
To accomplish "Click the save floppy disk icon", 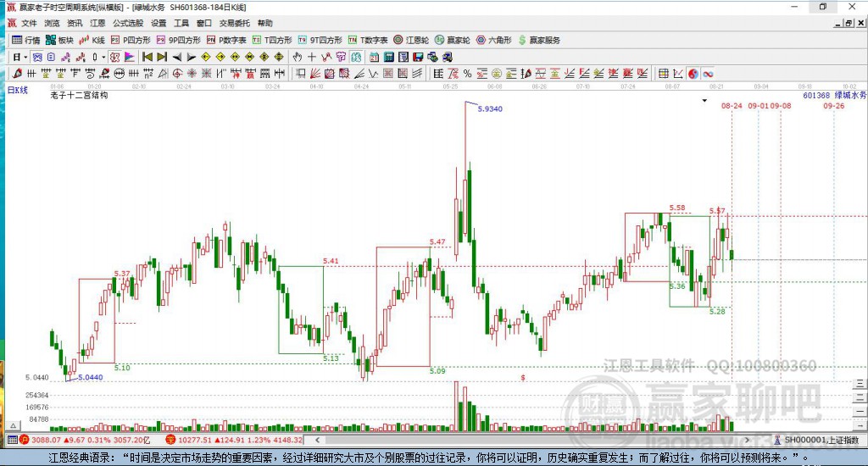I will tap(418, 57).
